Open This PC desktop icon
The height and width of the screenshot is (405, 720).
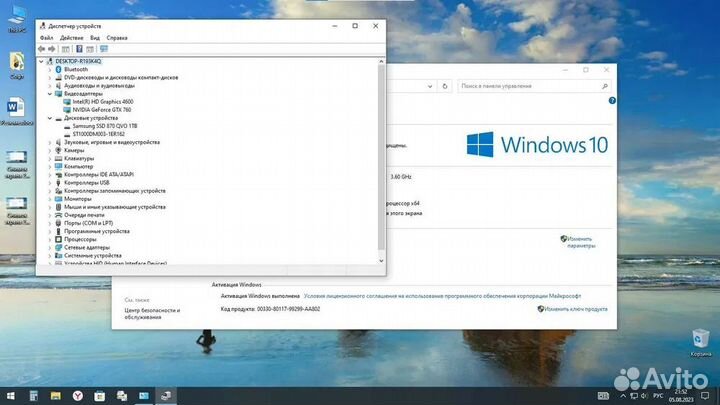(x=17, y=20)
